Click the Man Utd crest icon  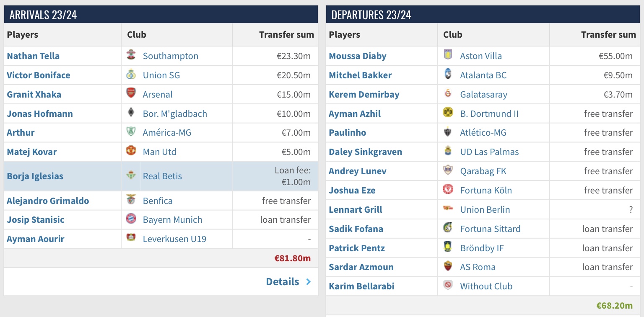131,151
